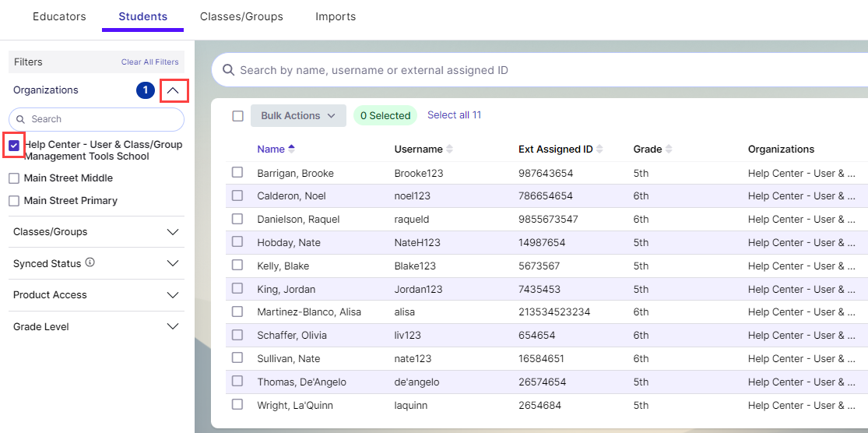Click the Select all 11 link
The image size is (868, 433).
pos(454,115)
